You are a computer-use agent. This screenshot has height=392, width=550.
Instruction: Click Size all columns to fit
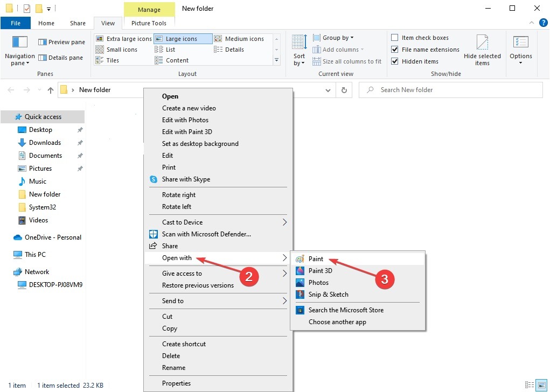347,61
